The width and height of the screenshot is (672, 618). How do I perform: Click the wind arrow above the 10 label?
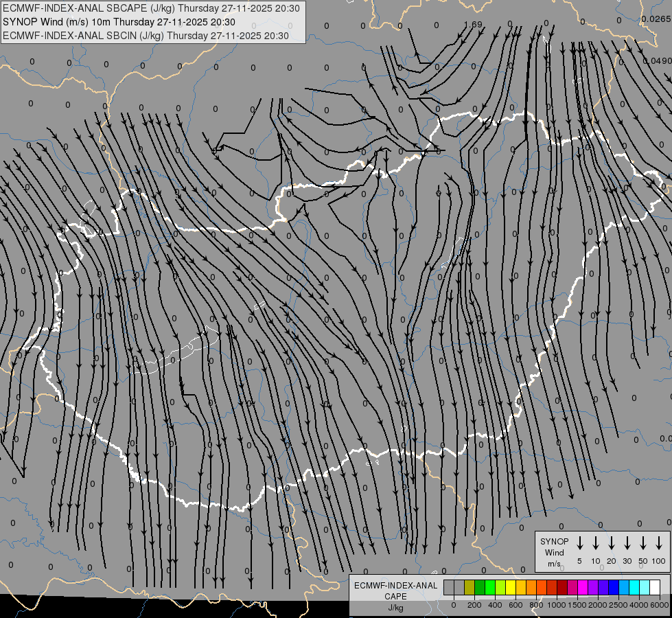tap(595, 543)
